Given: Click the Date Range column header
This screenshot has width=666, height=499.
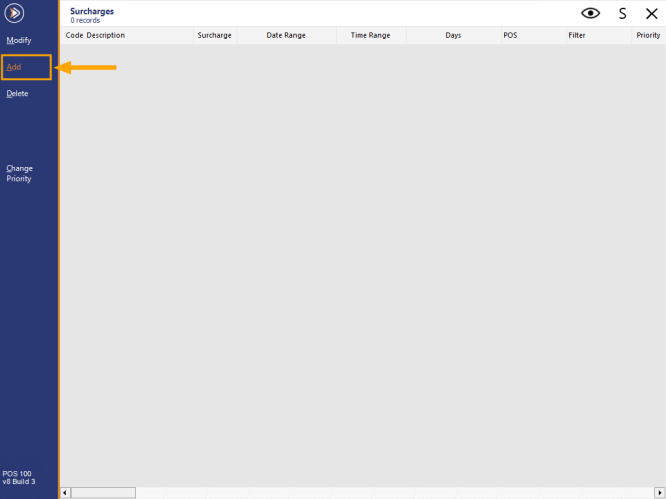Looking at the screenshot, I should point(285,35).
